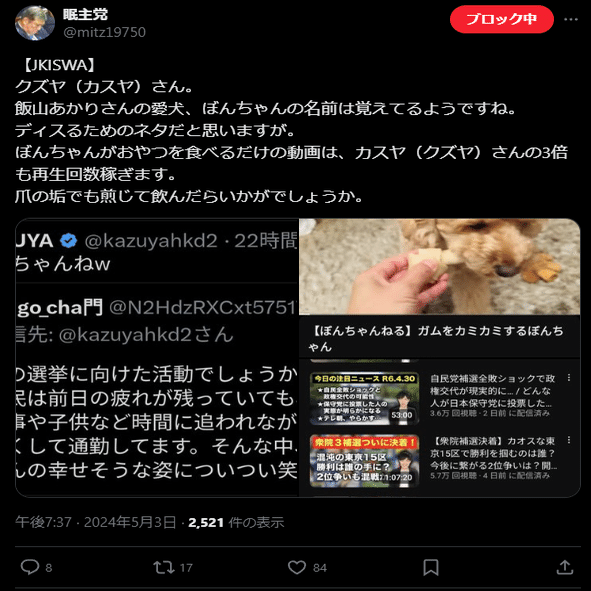Like the post with heart icon
The width and height of the screenshot is (591, 591).
click(297, 567)
